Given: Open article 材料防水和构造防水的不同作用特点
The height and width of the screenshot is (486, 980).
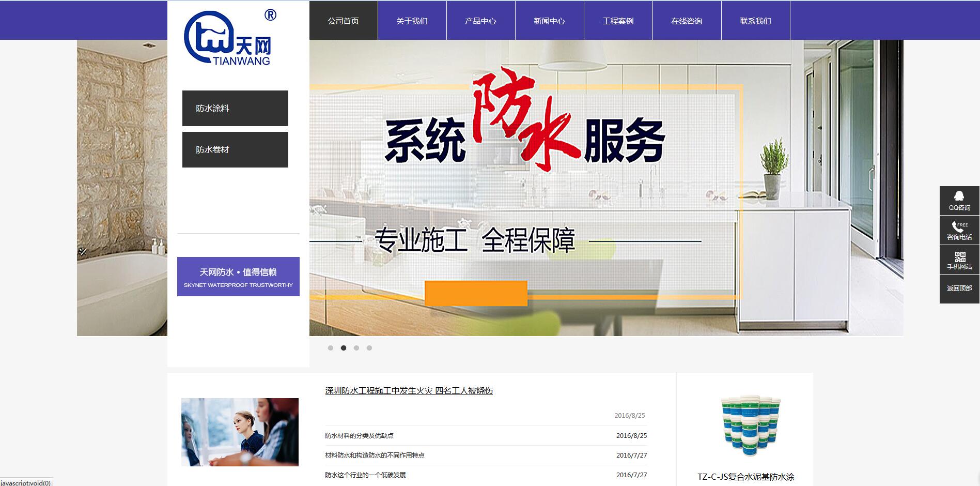Looking at the screenshot, I should click(375, 455).
